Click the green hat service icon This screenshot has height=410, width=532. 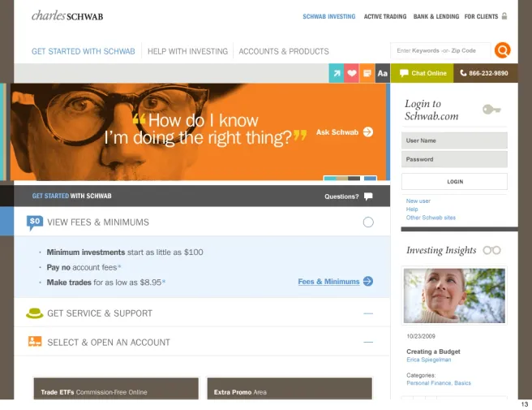[x=35, y=313]
